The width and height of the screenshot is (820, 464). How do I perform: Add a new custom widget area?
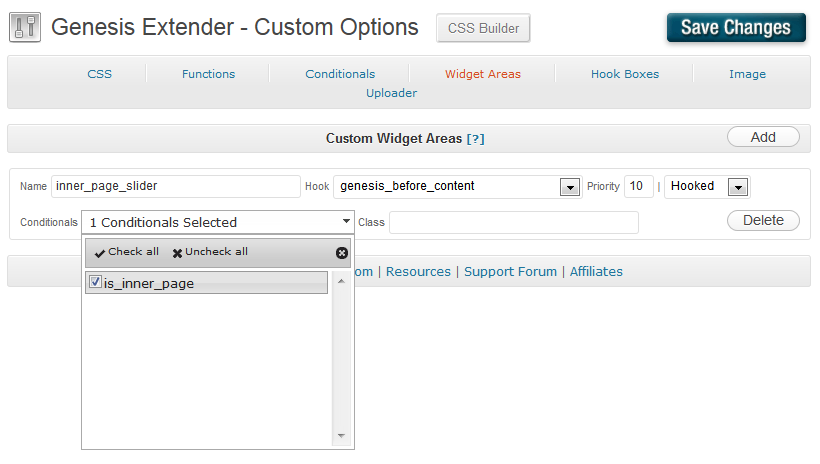[763, 138]
